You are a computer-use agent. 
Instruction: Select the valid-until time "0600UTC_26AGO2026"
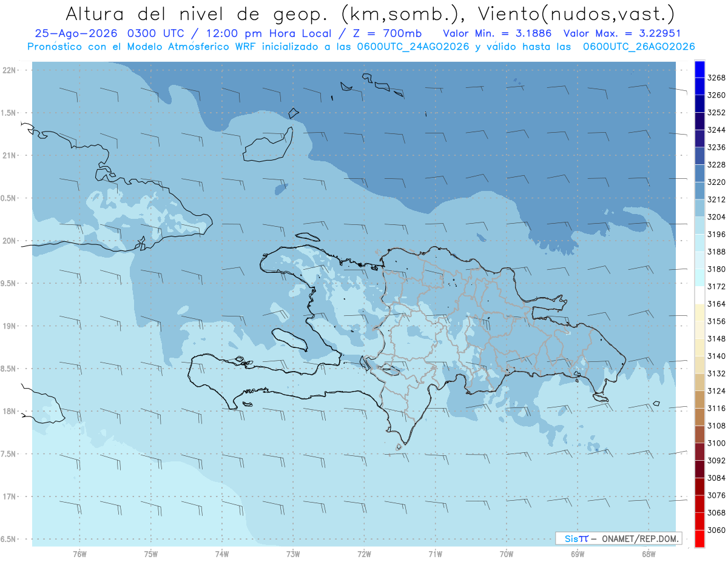pyautogui.click(x=639, y=47)
